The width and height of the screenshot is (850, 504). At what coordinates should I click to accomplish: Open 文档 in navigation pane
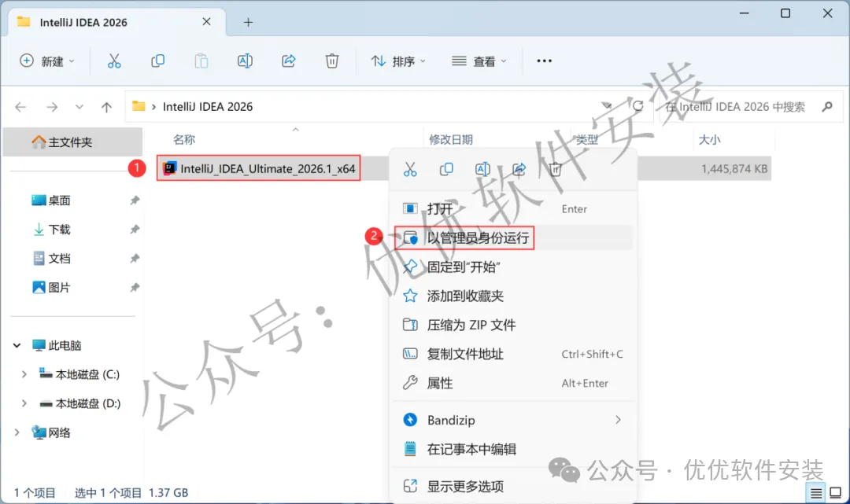pyautogui.click(x=59, y=259)
